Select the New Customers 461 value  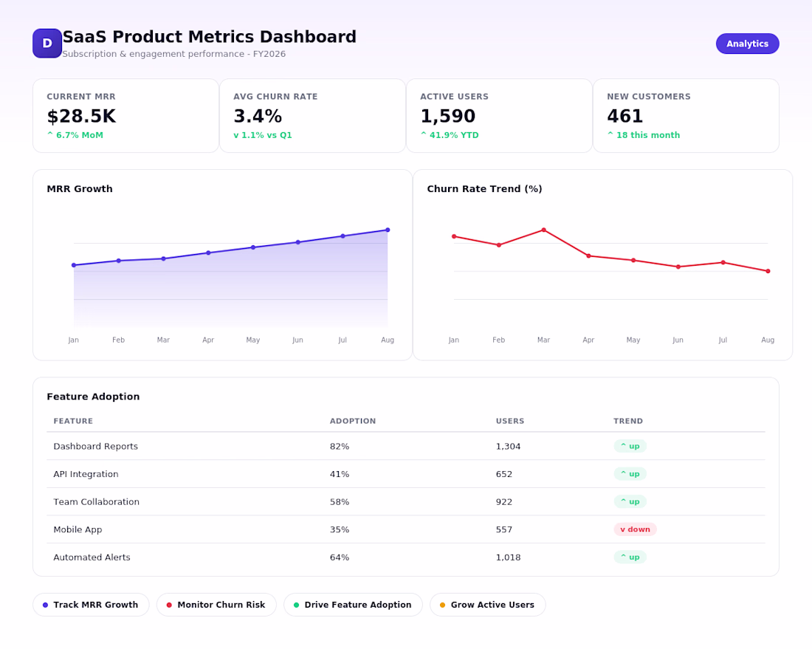point(625,116)
